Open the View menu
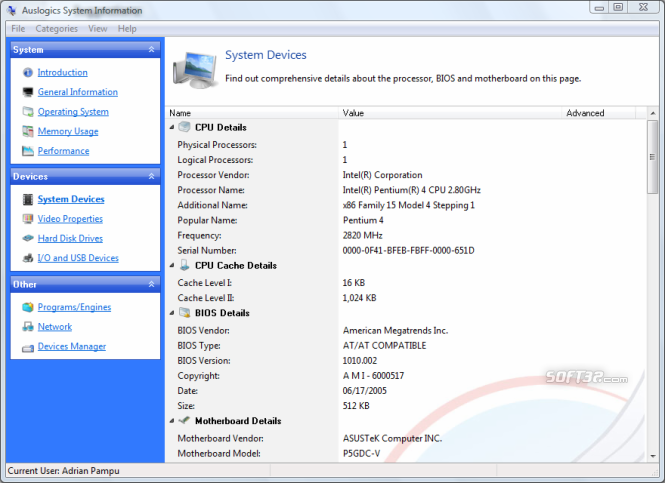The width and height of the screenshot is (665, 483). tap(98, 28)
